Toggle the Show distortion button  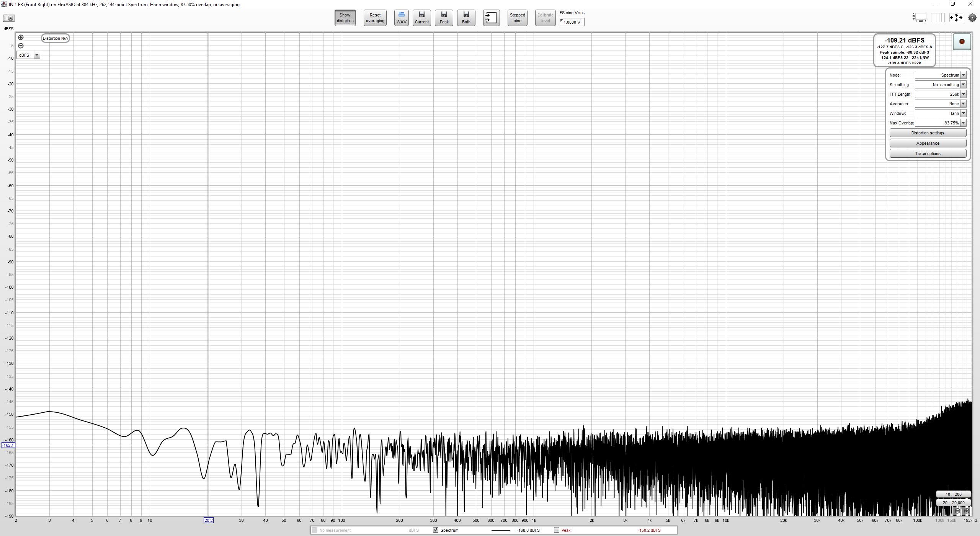(x=345, y=18)
